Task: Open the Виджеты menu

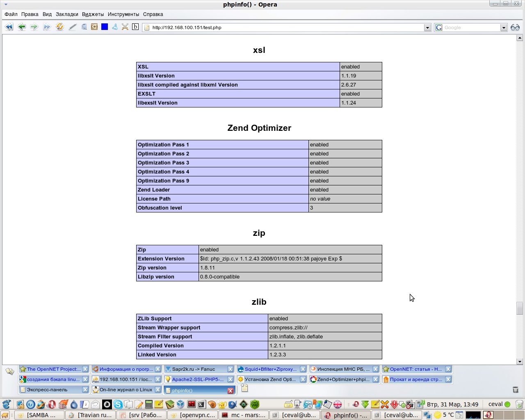Action: click(x=93, y=14)
